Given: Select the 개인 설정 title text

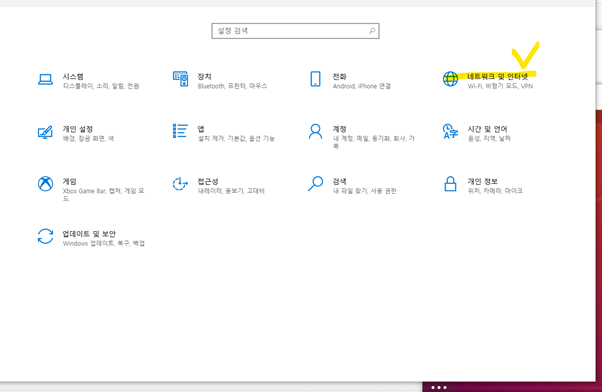Looking at the screenshot, I should tap(78, 129).
